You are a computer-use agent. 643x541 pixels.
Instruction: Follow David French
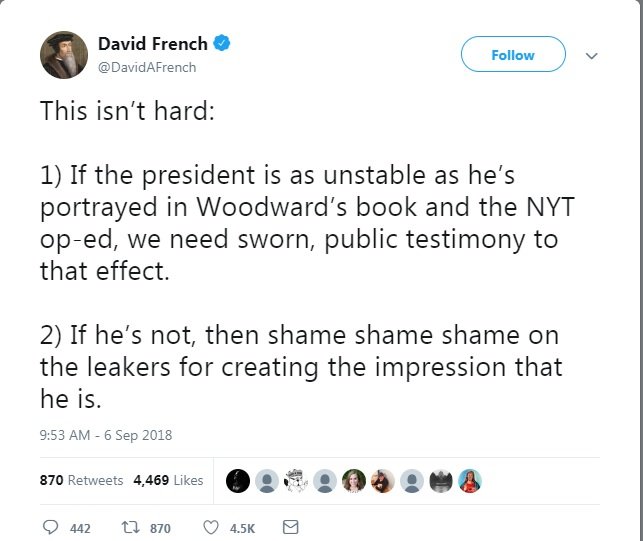[x=513, y=55]
